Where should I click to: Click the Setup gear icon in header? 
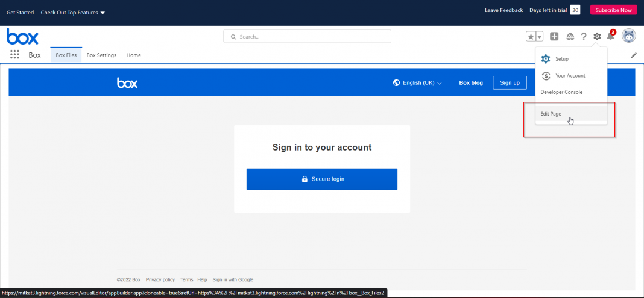(x=597, y=37)
